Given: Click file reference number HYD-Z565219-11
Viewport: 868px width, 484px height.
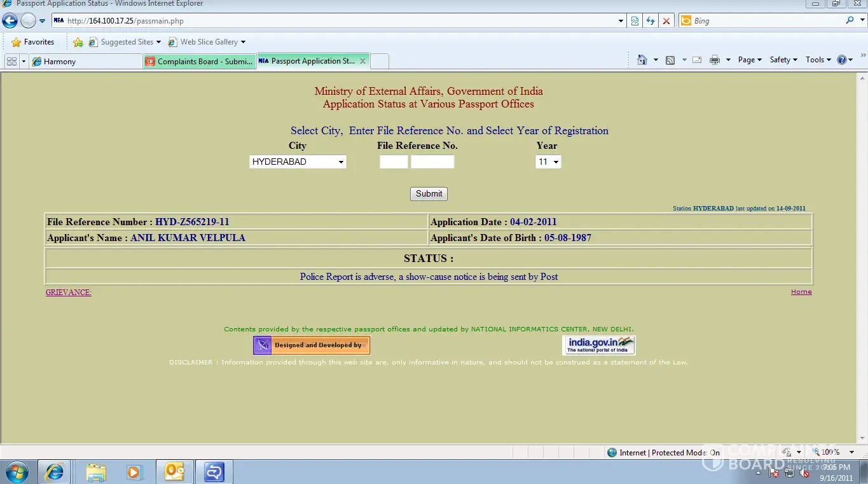Looking at the screenshot, I should click(192, 222).
